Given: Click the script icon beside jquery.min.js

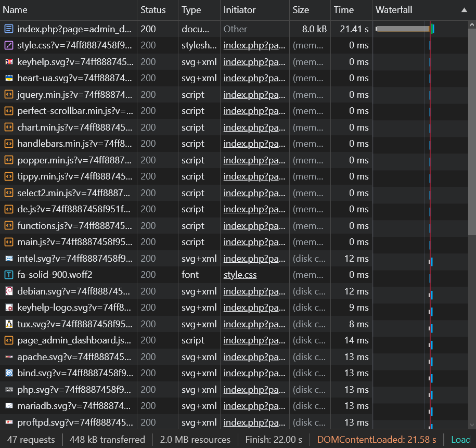Looking at the screenshot, I should click(9, 95).
